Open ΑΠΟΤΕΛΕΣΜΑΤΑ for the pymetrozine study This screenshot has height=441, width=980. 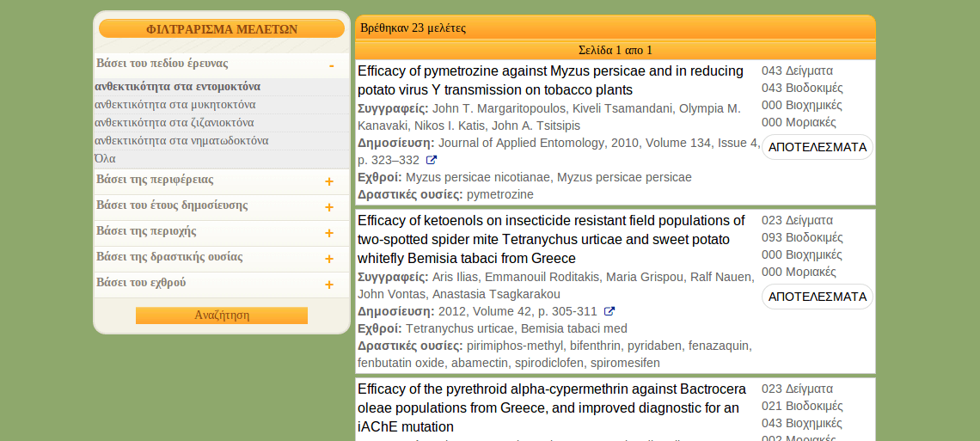click(x=817, y=147)
